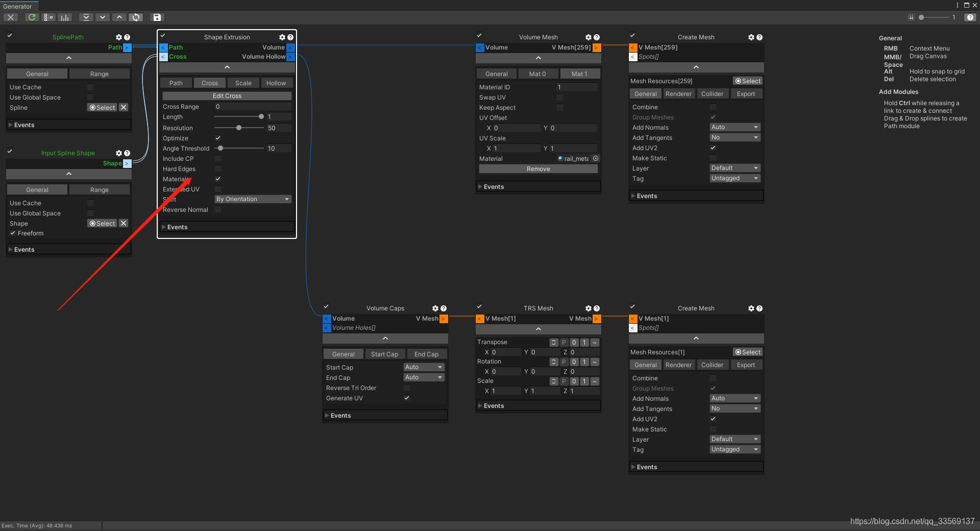Switch to the Hollow tab in Shape Extrusion
This screenshot has height=531, width=980.
276,83
